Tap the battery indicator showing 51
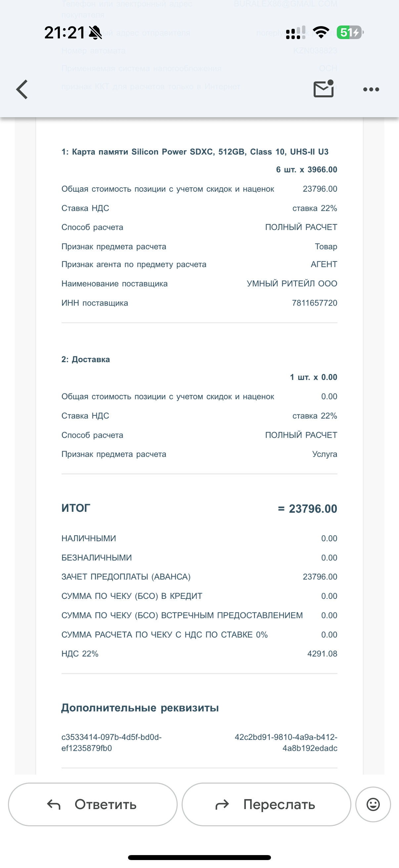 tap(350, 33)
